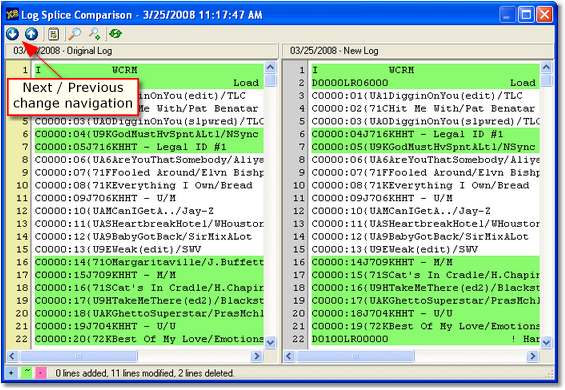This screenshot has width=565, height=390.
Task: Click the window resize grip in status bar
Action: (x=549, y=374)
